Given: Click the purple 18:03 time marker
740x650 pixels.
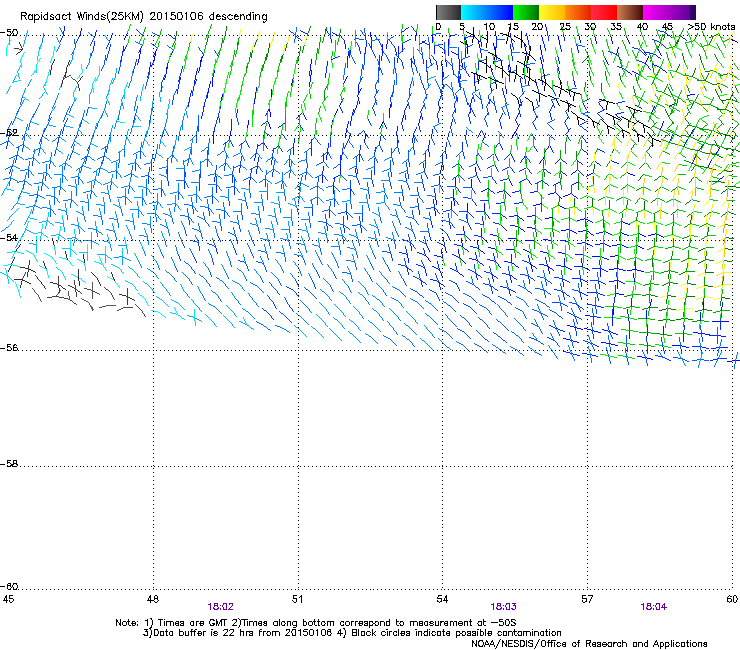Looking at the screenshot, I should (x=504, y=607).
